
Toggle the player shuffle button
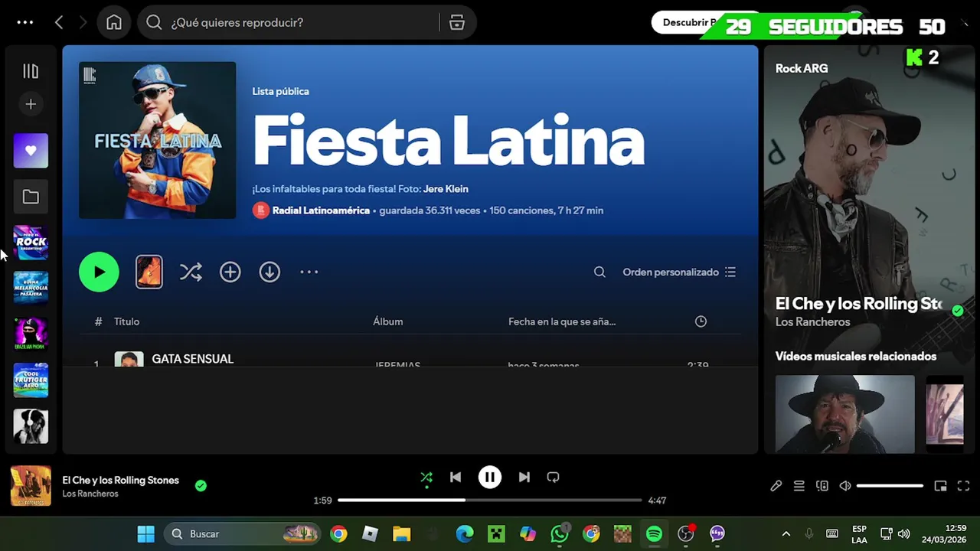click(x=426, y=478)
